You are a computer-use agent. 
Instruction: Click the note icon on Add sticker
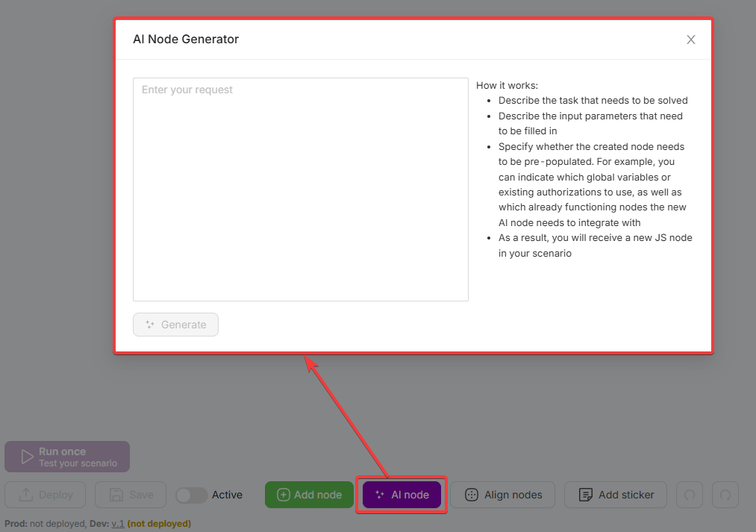tap(586, 495)
